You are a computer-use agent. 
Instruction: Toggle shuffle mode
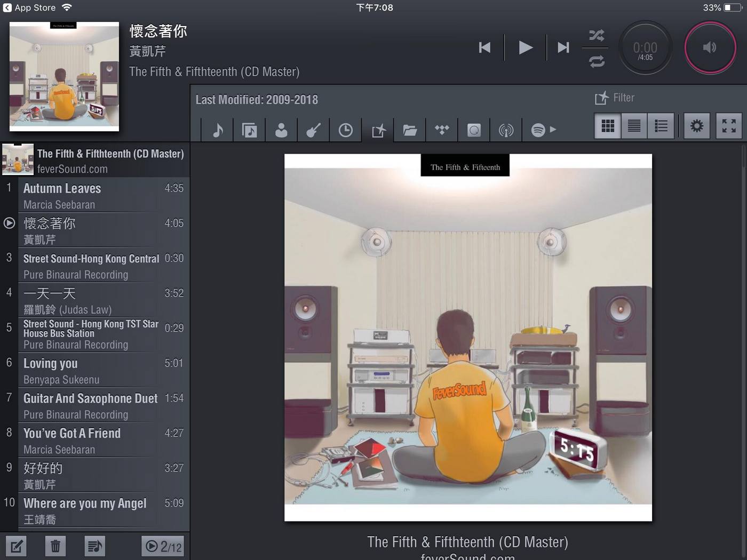coord(597,35)
